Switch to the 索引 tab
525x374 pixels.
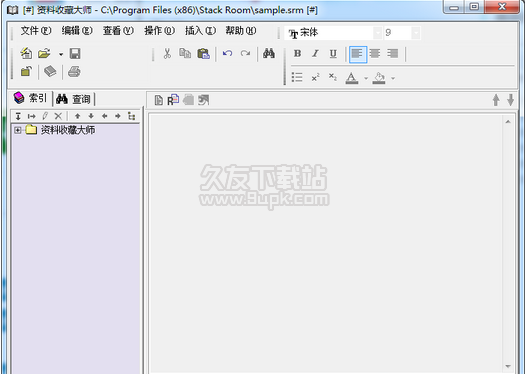click(31, 98)
